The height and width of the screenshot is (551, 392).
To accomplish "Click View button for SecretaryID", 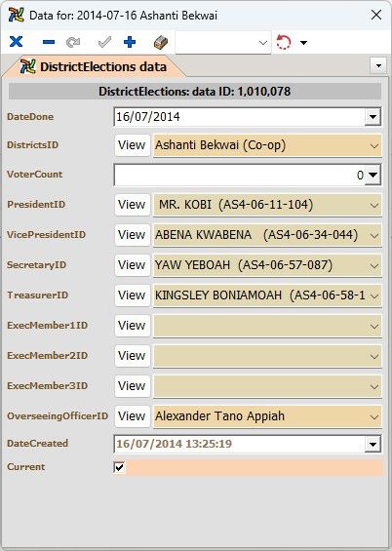I will point(132,265).
